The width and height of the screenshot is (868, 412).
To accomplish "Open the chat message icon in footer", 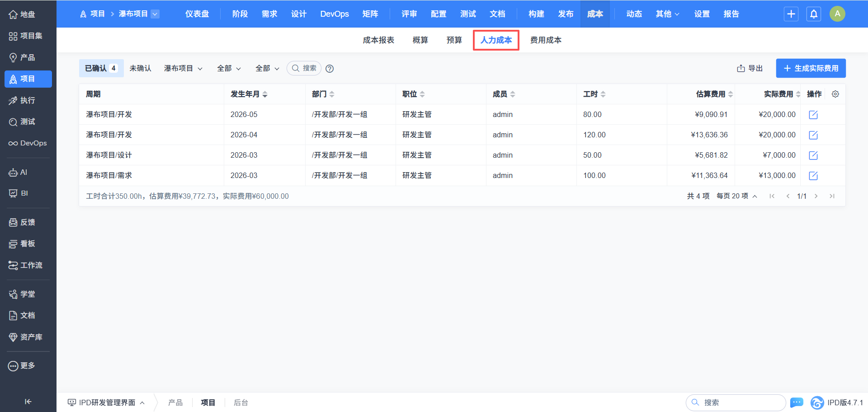I will point(797,403).
